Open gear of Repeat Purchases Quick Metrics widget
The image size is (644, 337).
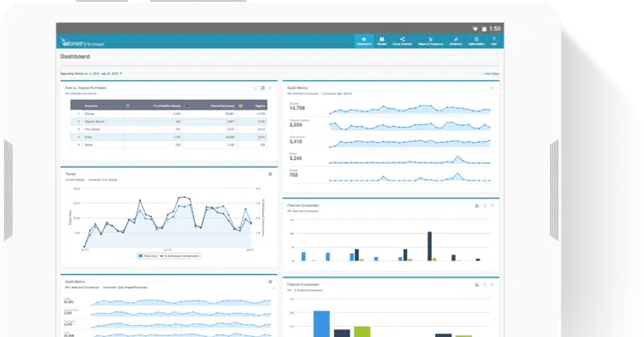[x=270, y=282]
